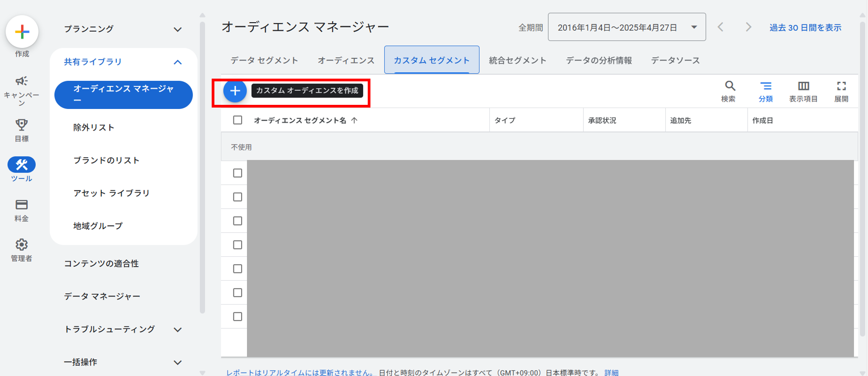The height and width of the screenshot is (376, 868).
Task: Open the Goals trophy icon
Action: pyautogui.click(x=21, y=124)
